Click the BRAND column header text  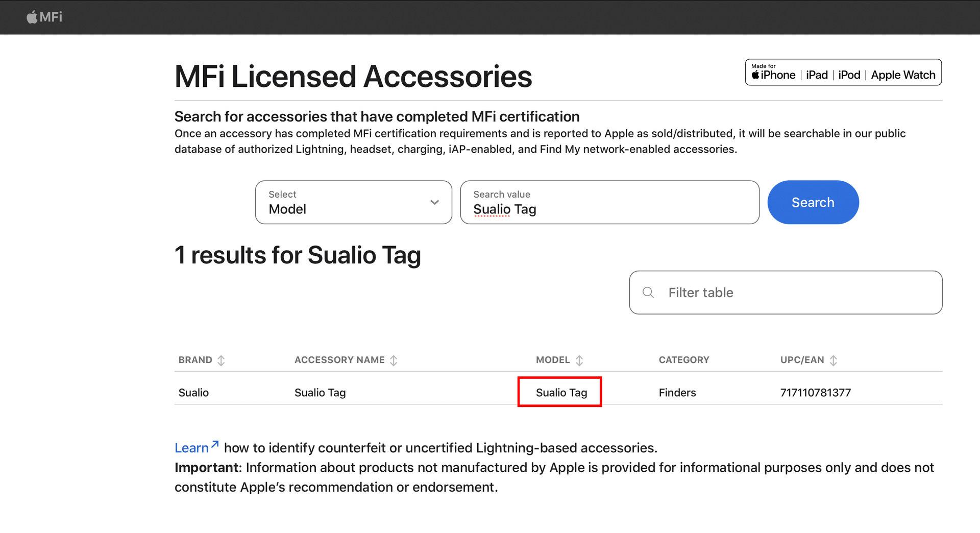tap(195, 360)
